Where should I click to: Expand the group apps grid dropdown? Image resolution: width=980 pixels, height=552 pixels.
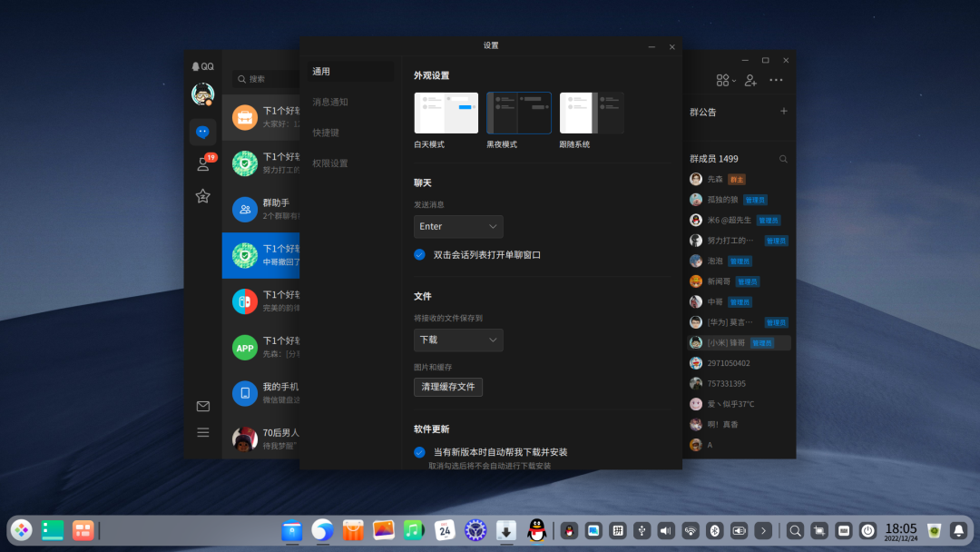click(726, 80)
